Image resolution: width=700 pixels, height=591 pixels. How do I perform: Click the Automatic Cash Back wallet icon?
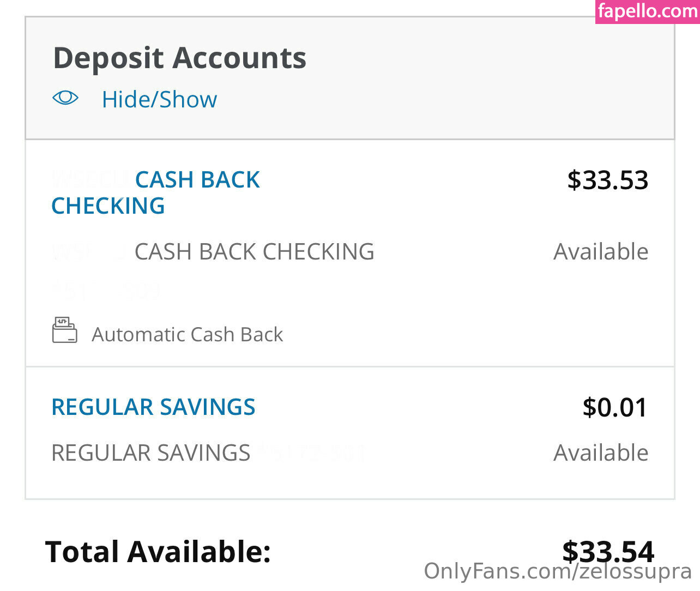pyautogui.click(x=64, y=330)
